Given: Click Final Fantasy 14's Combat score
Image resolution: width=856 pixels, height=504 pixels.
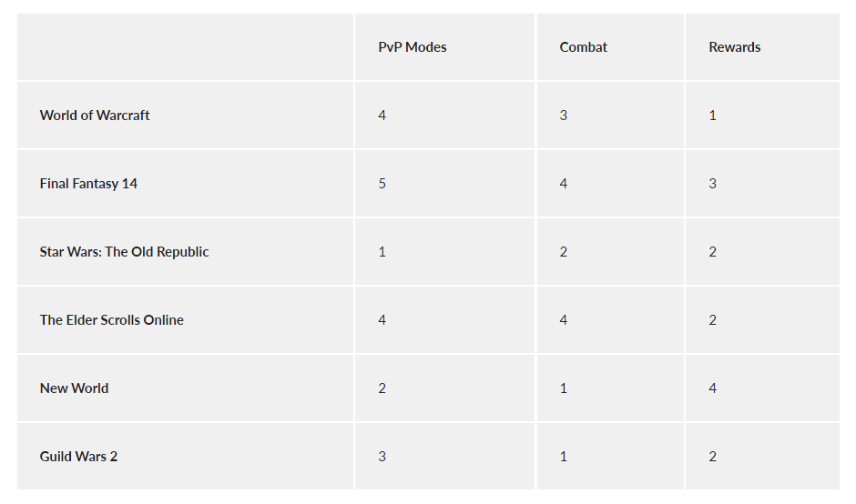Looking at the screenshot, I should point(564,184).
